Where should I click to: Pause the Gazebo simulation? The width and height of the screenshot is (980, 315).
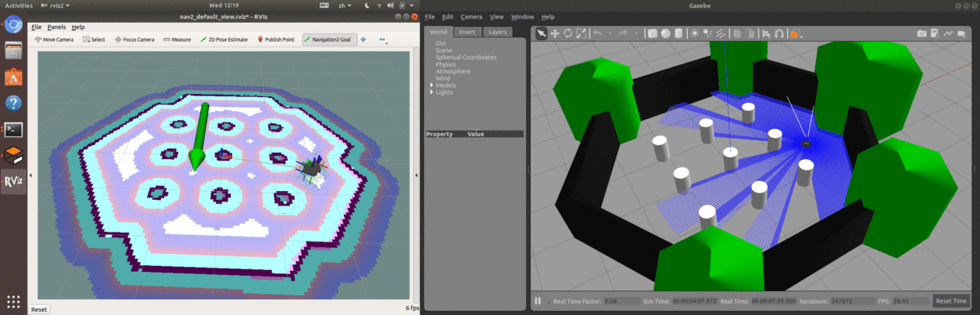[538, 301]
